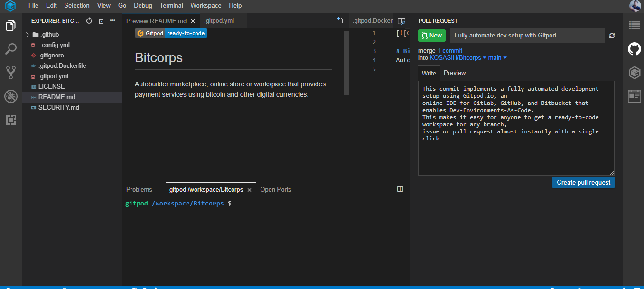The height and width of the screenshot is (289, 644).
Task: Switch to the Problems panel tab
Action: click(139, 189)
